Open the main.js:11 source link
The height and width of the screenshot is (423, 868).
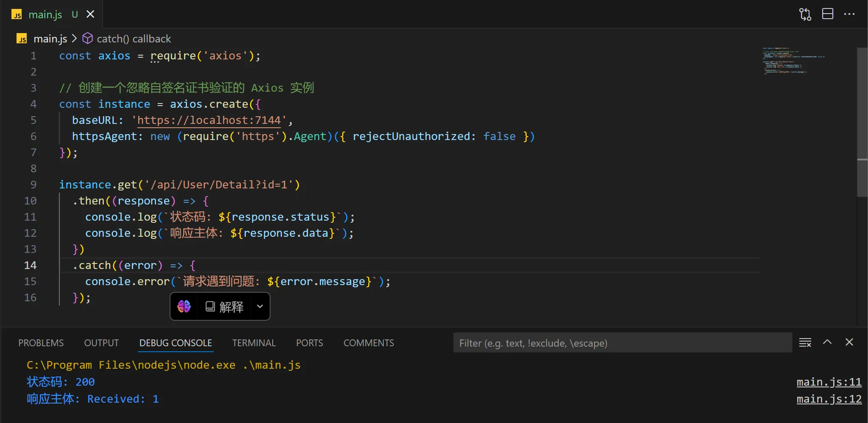[x=829, y=382]
